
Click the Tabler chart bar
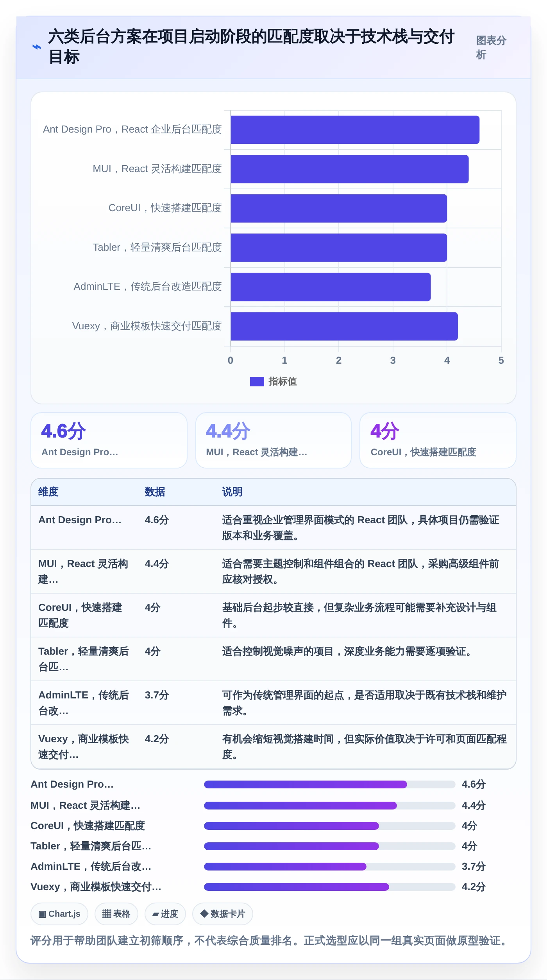pos(339,248)
